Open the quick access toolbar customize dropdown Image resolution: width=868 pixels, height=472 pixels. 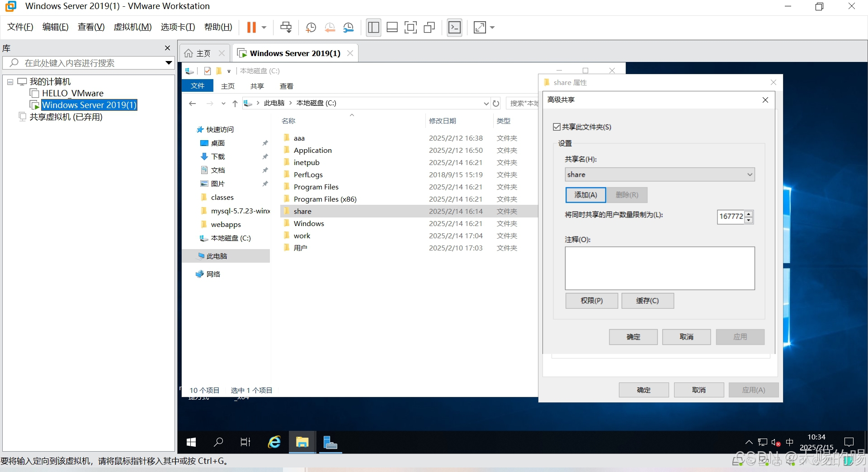(229, 71)
